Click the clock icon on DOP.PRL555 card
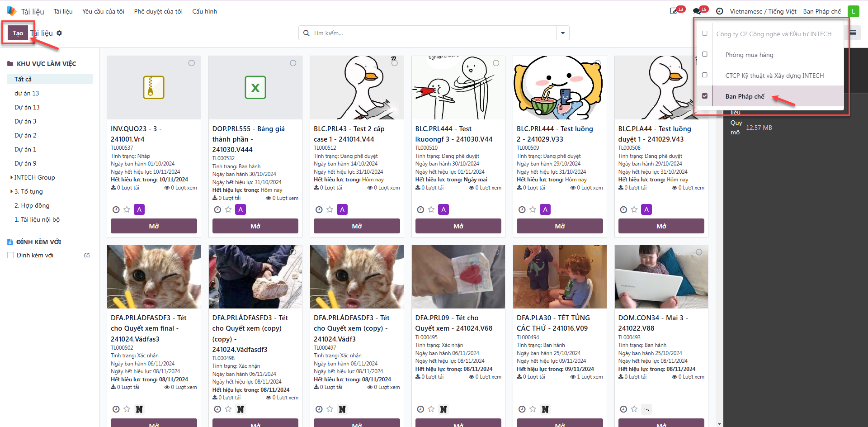This screenshot has width=868, height=427. tap(217, 209)
